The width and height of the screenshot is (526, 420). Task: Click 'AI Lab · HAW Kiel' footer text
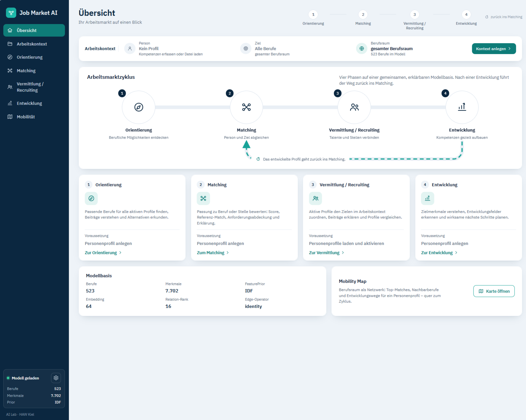pos(20,414)
